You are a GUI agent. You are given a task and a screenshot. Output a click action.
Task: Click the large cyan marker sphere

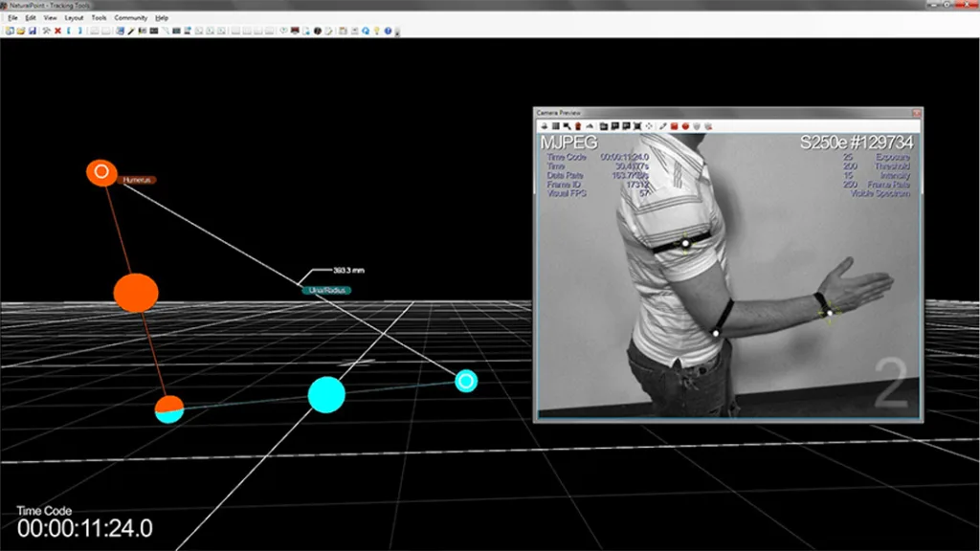[x=326, y=395]
